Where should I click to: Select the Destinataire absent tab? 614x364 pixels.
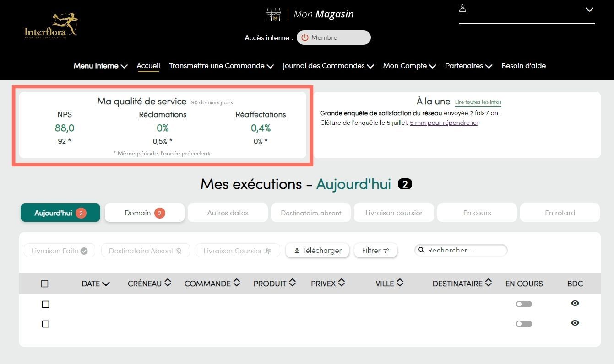click(311, 213)
